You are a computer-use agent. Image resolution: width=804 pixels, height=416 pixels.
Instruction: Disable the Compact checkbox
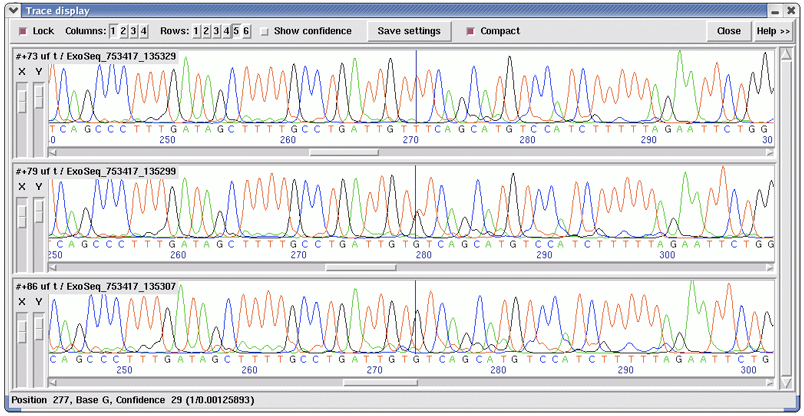coord(471,31)
